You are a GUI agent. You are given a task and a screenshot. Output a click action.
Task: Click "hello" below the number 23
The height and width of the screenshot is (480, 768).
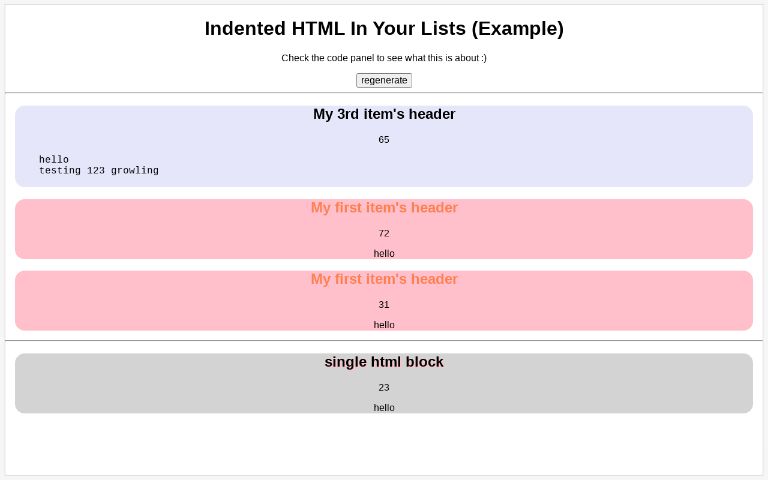click(384, 407)
